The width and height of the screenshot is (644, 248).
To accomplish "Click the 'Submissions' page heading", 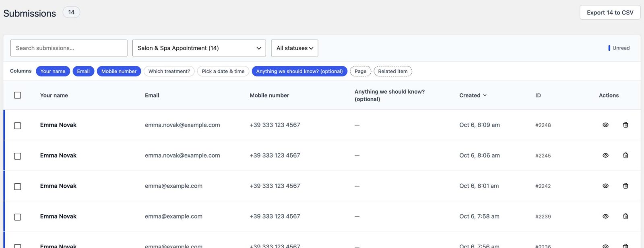I will coord(30,13).
